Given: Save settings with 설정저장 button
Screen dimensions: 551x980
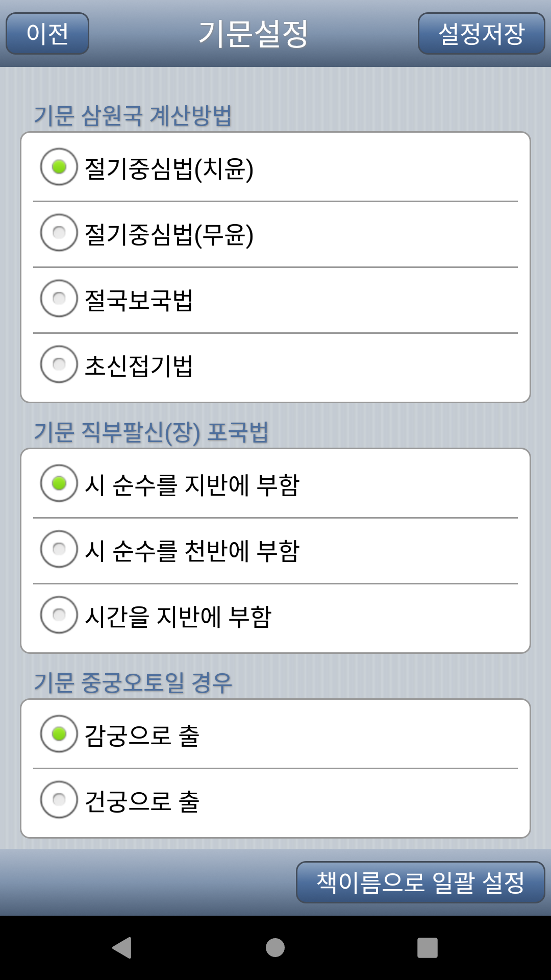Looking at the screenshot, I should pos(482,34).
